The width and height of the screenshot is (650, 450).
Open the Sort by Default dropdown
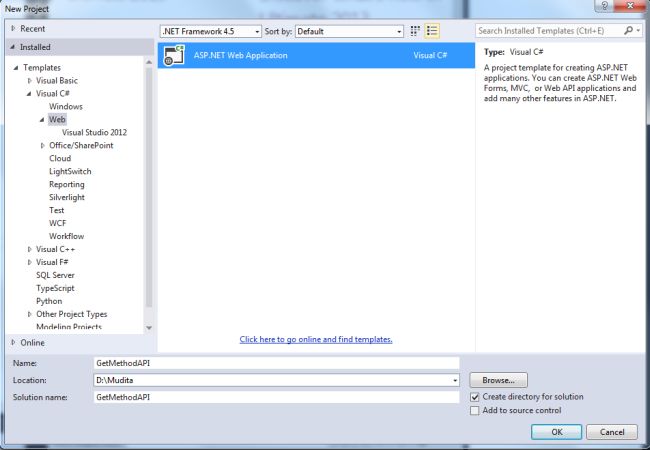349,31
